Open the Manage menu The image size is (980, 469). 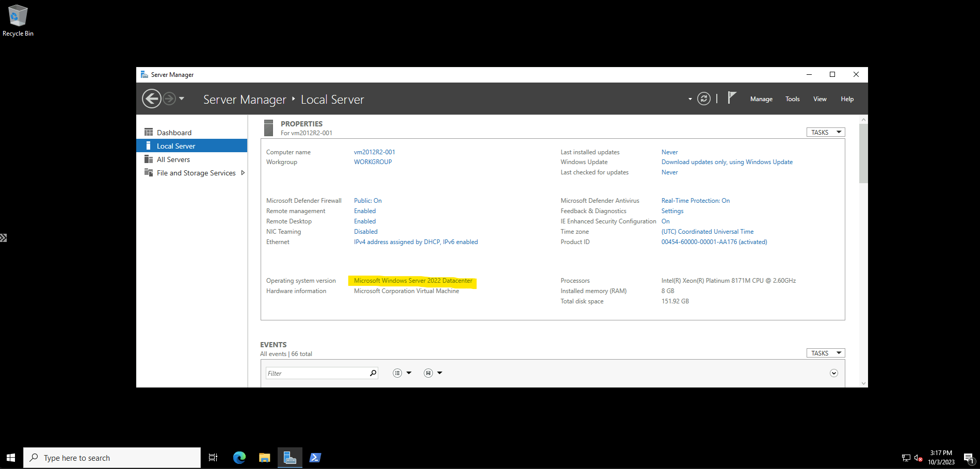[761, 99]
